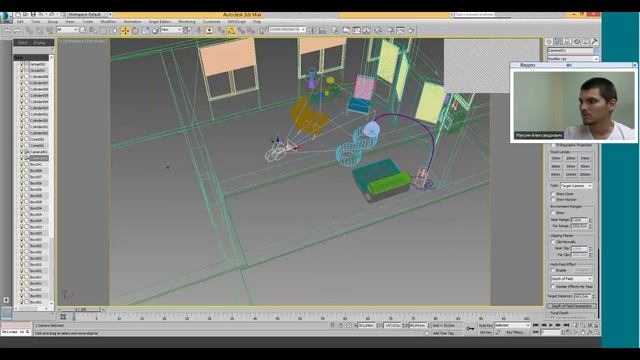Open the Rendered Frame Window icon
The image size is (640, 360).
pyautogui.click(x=400, y=31)
